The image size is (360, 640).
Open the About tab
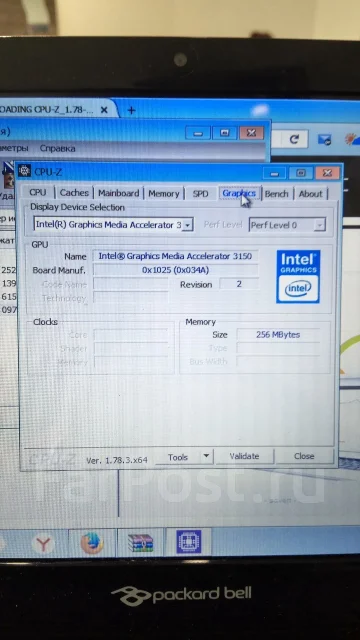coord(311,194)
